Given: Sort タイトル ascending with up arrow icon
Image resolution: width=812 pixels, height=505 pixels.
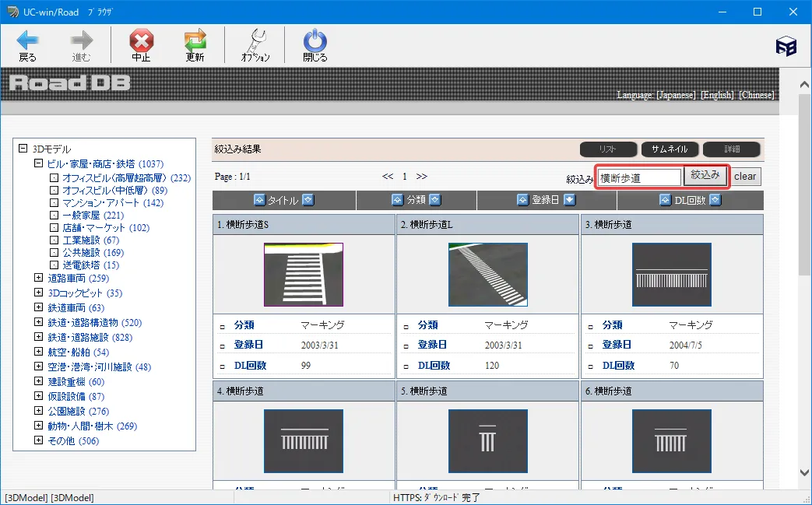Looking at the screenshot, I should pyautogui.click(x=260, y=200).
